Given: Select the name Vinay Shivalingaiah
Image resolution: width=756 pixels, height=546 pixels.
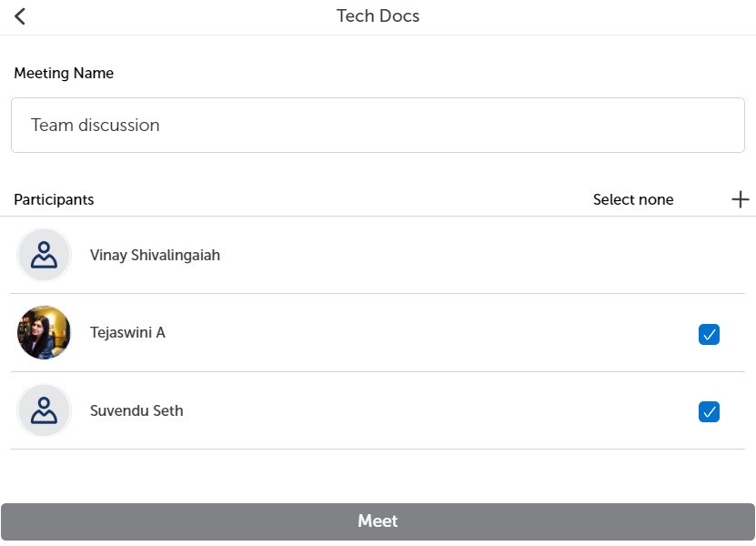Looking at the screenshot, I should pos(155,255).
